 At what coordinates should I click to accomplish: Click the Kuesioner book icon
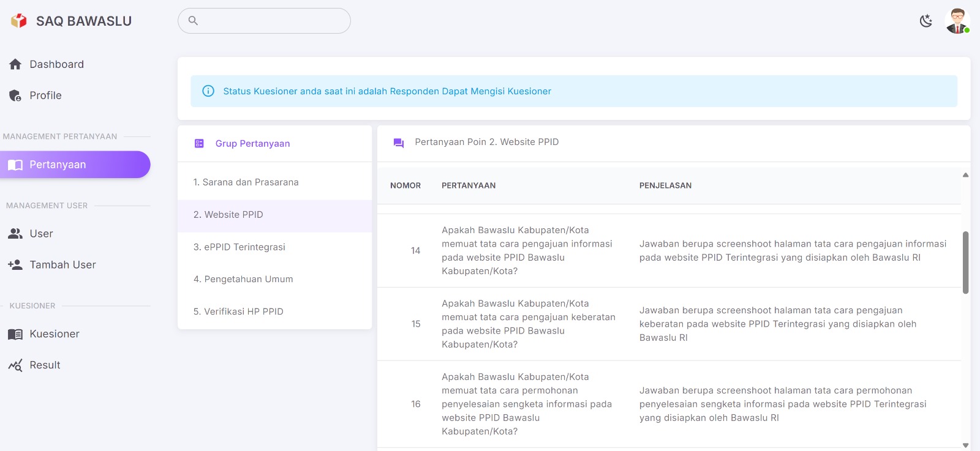15,334
